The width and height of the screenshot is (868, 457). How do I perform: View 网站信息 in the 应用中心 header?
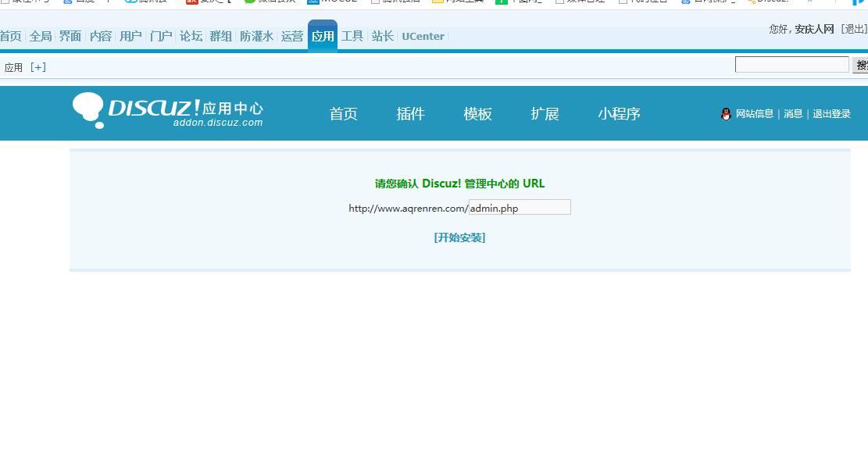tap(755, 114)
